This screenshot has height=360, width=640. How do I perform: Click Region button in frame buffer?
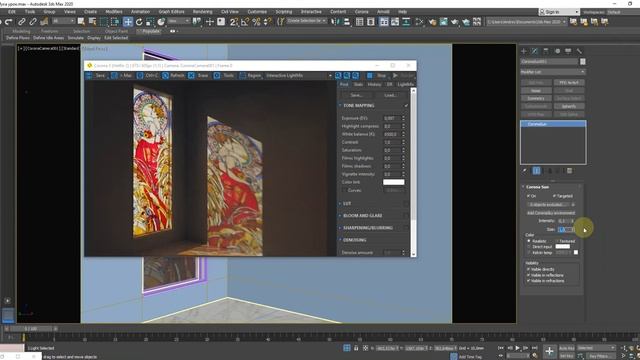[x=250, y=76]
